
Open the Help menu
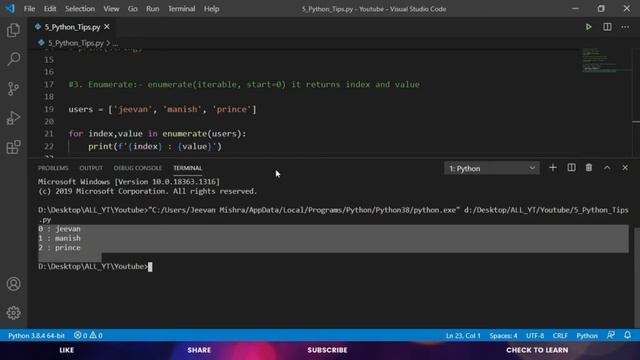[x=211, y=9]
